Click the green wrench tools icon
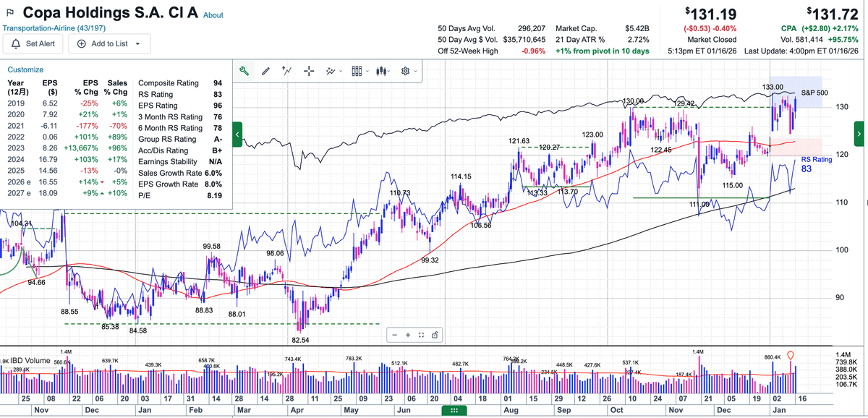868x418 pixels. (x=244, y=71)
